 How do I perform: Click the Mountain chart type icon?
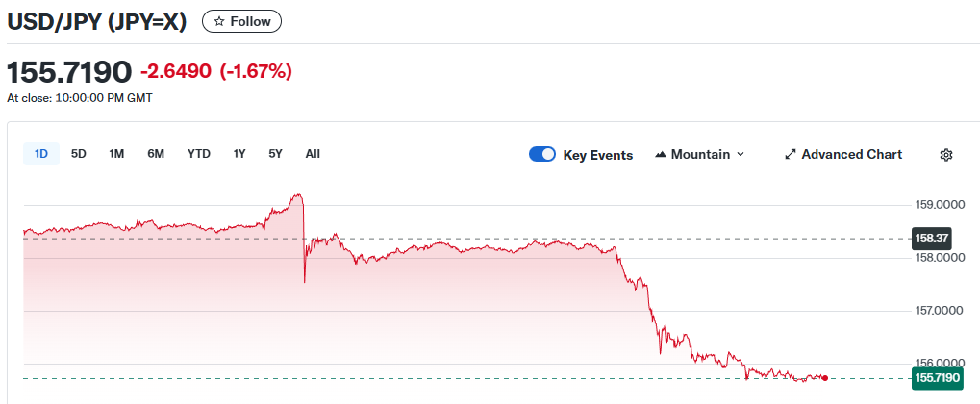[x=661, y=155]
